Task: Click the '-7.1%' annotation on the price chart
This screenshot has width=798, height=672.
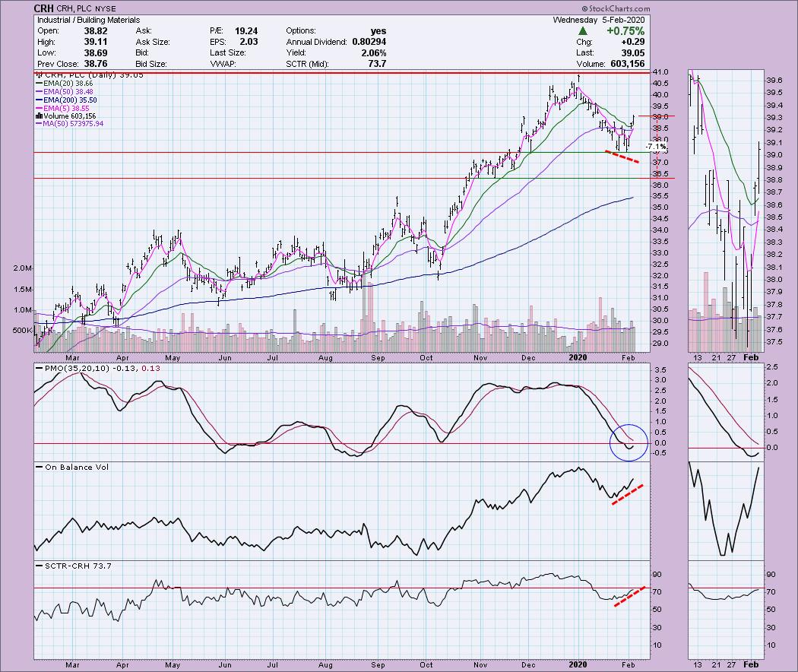Action: tap(655, 146)
